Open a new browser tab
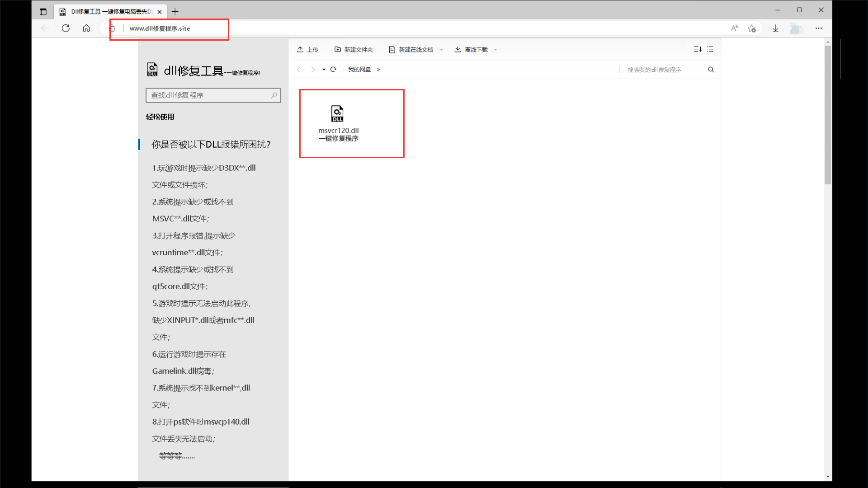The image size is (868, 488). click(175, 12)
